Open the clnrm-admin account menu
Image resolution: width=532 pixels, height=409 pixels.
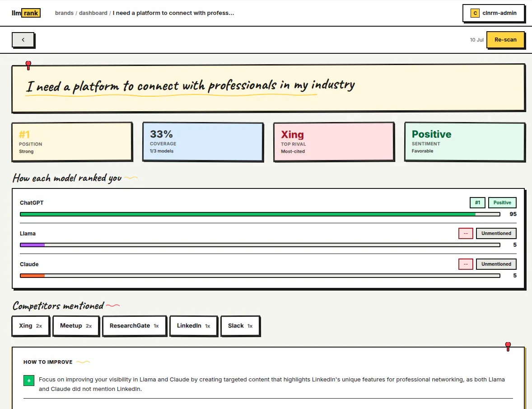[493, 13]
